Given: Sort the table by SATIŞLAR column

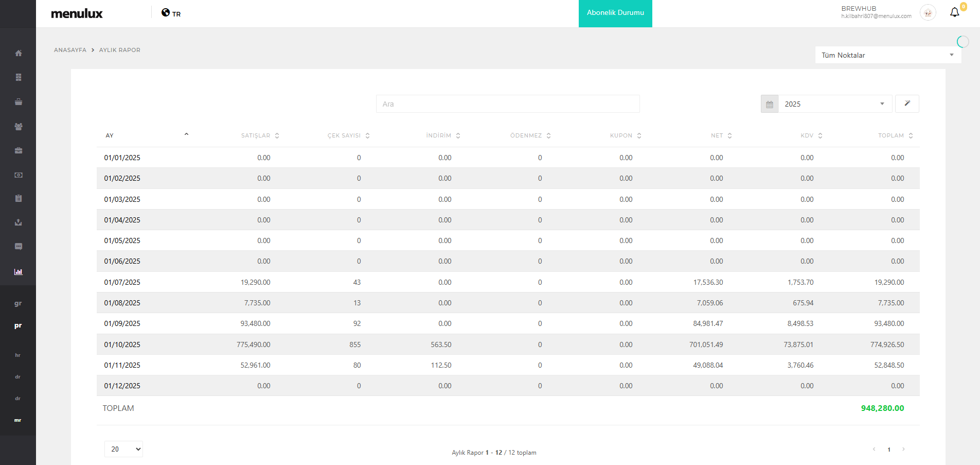Looking at the screenshot, I should 260,135.
